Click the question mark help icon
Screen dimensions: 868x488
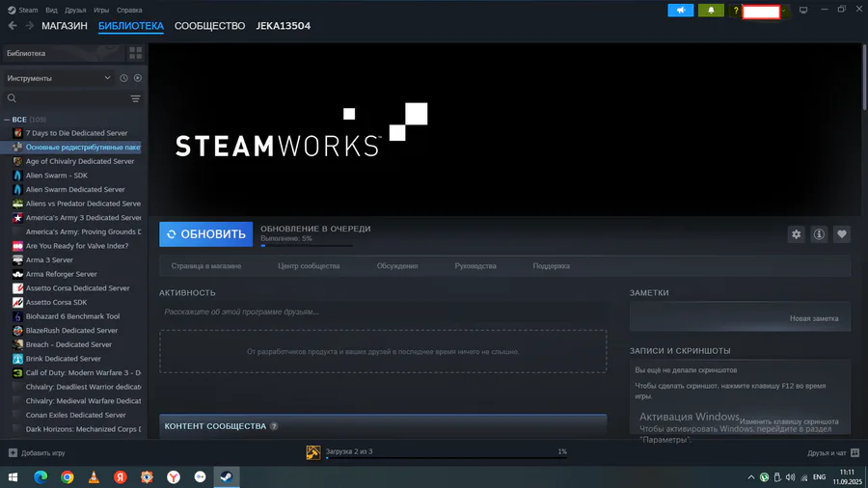[736, 11]
